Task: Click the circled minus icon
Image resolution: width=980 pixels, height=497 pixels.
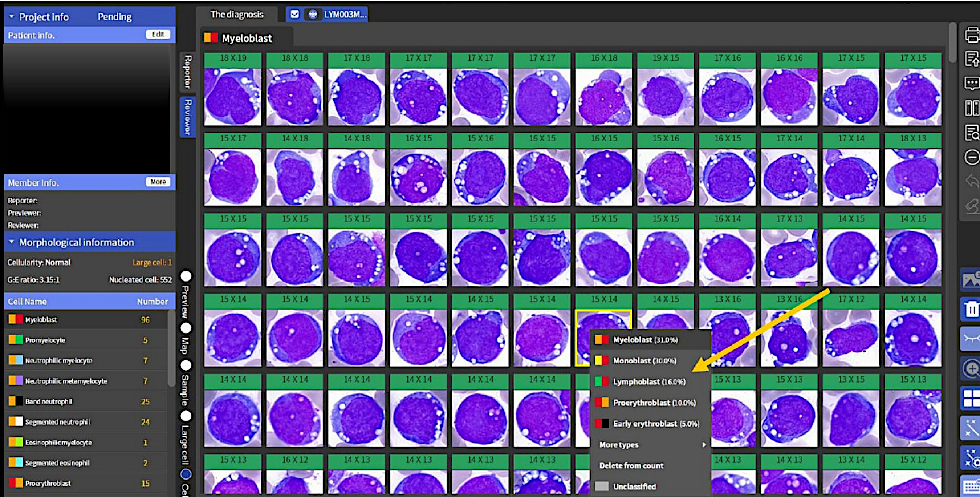Action: click(972, 157)
